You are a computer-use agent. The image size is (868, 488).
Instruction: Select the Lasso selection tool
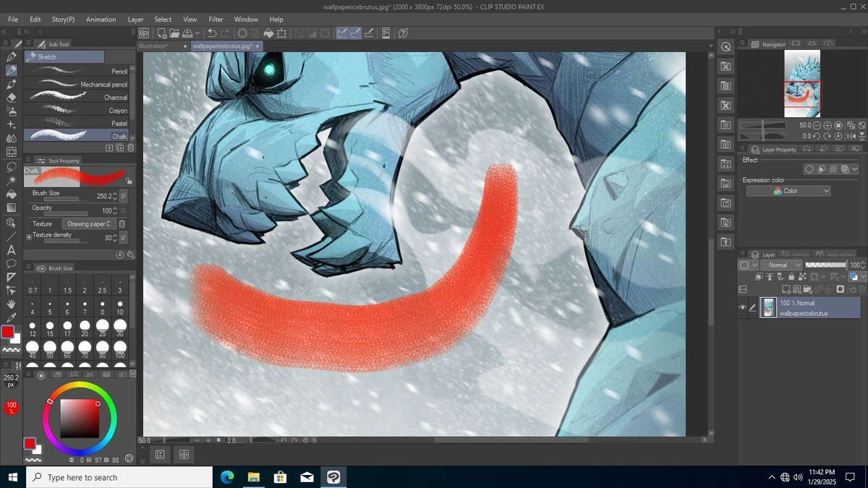point(11,166)
